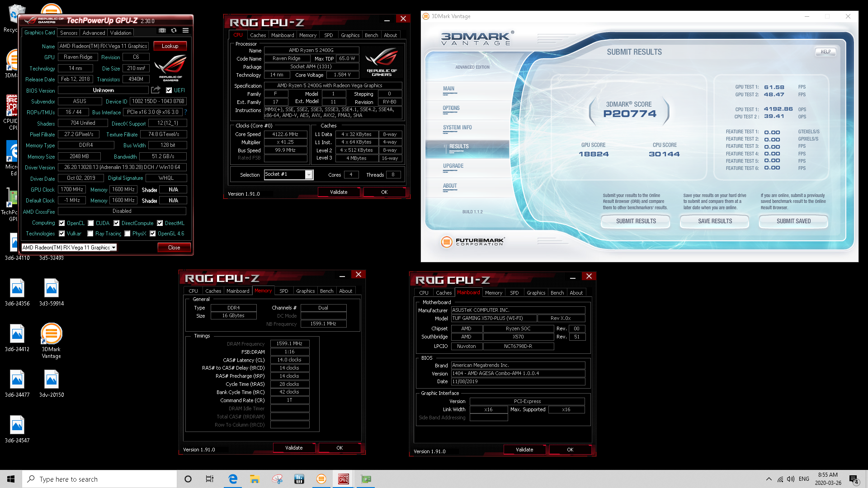Open Cortana from the taskbar circle icon
The width and height of the screenshot is (868, 488).
click(x=188, y=479)
